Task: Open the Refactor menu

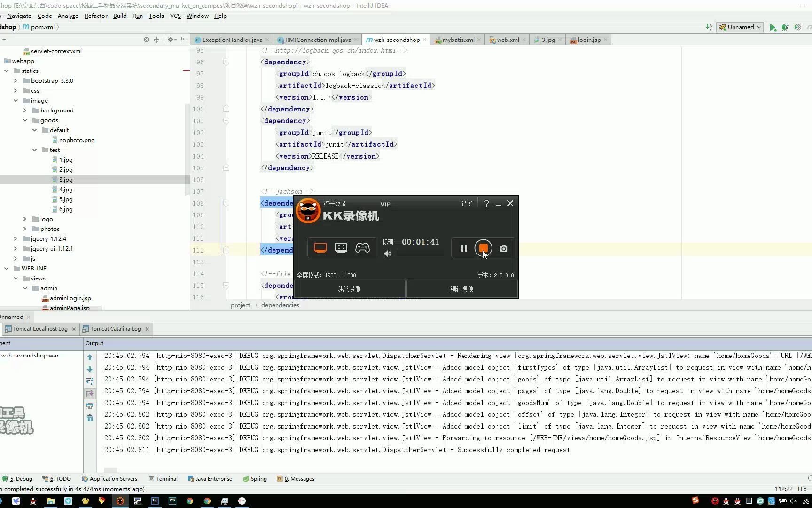Action: coord(96,16)
